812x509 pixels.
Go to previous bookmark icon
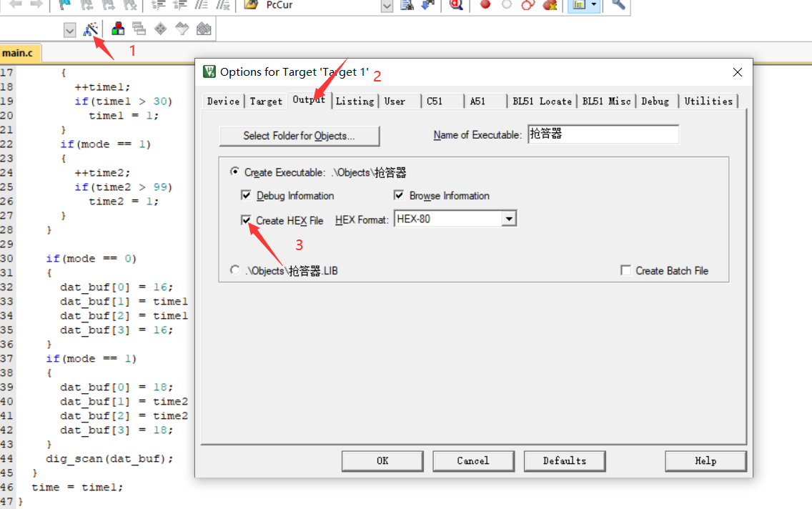[87, 4]
